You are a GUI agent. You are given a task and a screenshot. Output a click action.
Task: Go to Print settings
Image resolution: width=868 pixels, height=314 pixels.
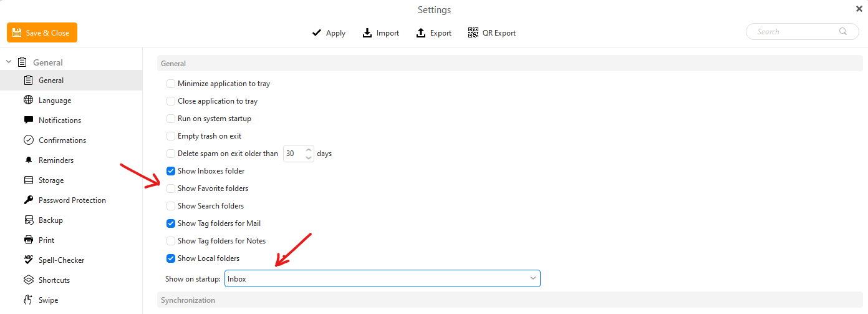pyautogui.click(x=71, y=240)
